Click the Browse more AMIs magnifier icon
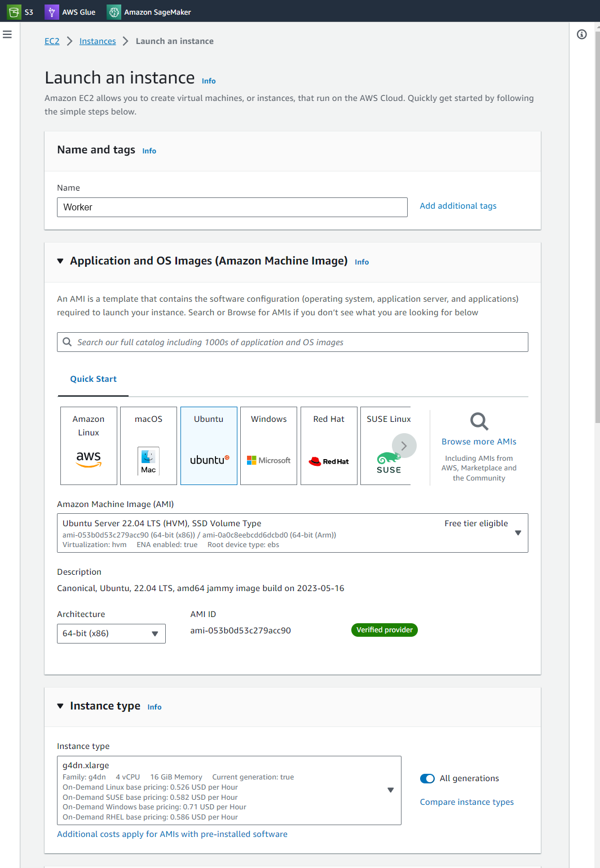Image resolution: width=600 pixels, height=868 pixels. (x=479, y=421)
